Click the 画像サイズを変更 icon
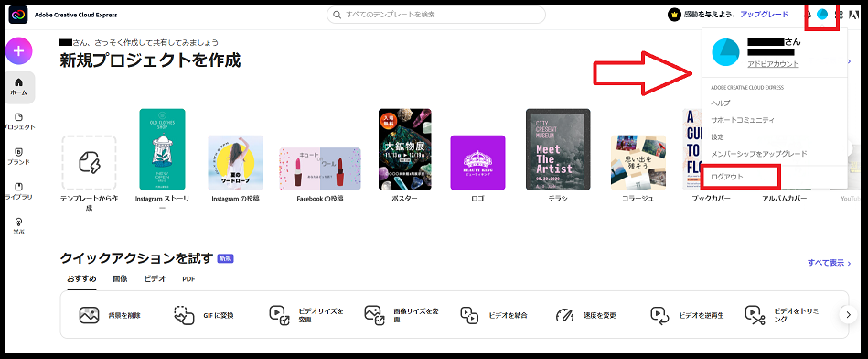The image size is (868, 359). [x=374, y=315]
